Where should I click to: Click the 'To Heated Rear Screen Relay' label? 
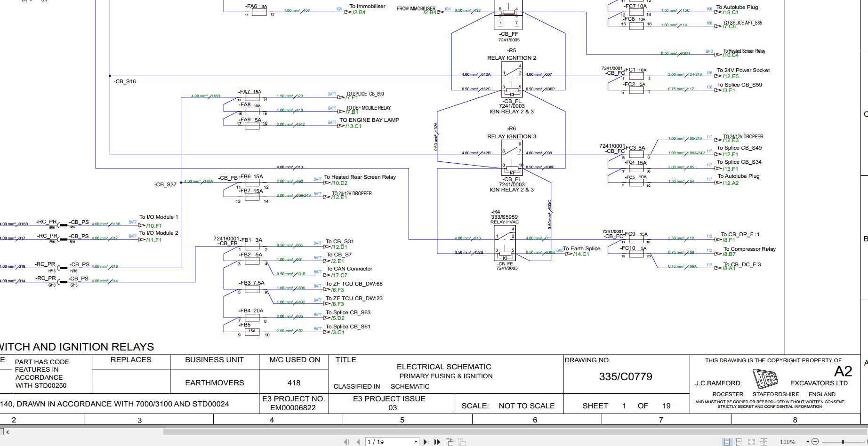tap(360, 177)
